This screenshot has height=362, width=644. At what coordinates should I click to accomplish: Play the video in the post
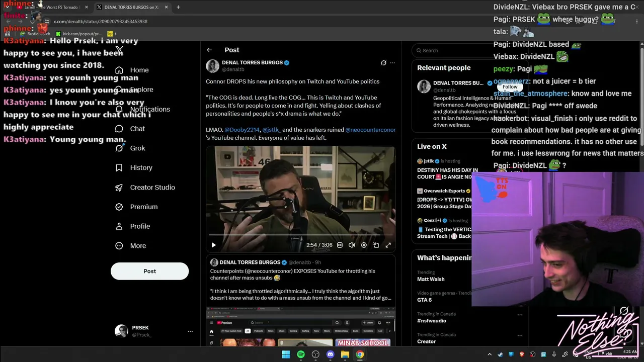[x=213, y=245]
